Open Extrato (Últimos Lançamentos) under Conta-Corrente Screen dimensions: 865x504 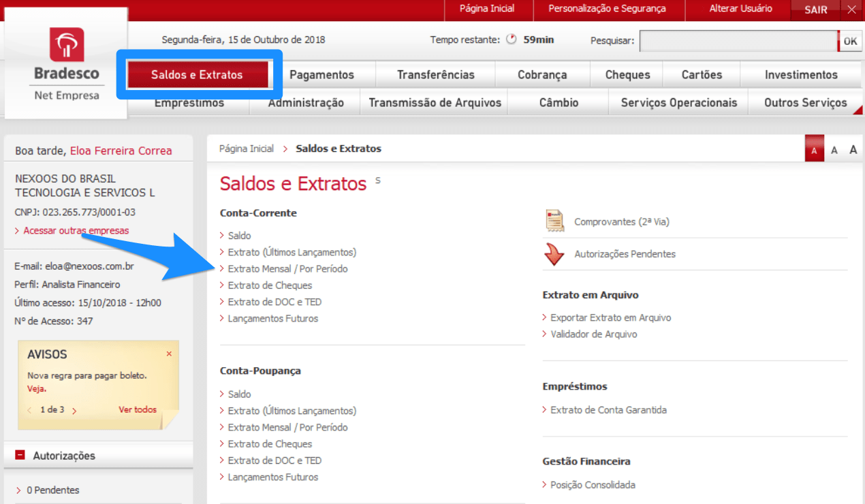[x=292, y=253]
